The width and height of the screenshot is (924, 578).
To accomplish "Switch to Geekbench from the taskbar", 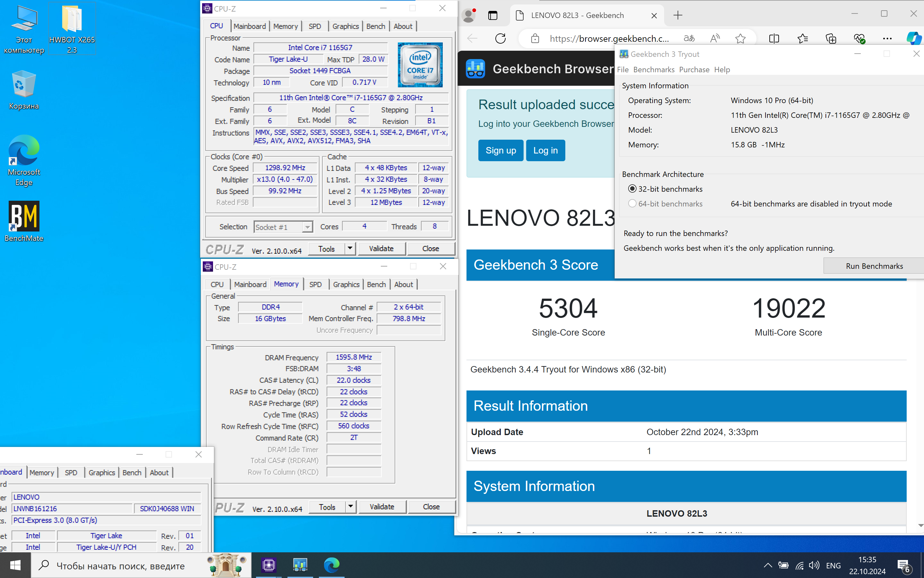I will point(300,565).
